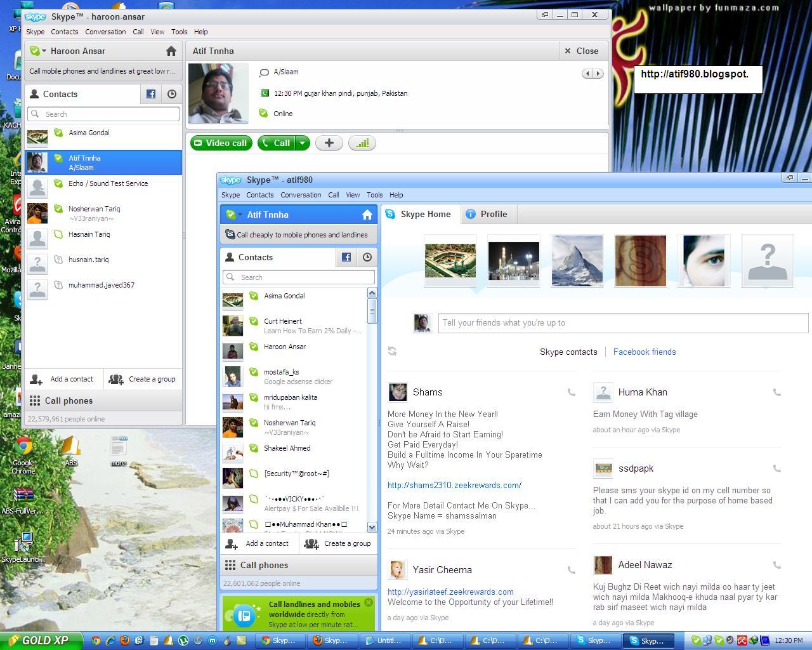Viewport: 812px width, 650px height.
Task: Click the green Call button
Action: point(277,143)
